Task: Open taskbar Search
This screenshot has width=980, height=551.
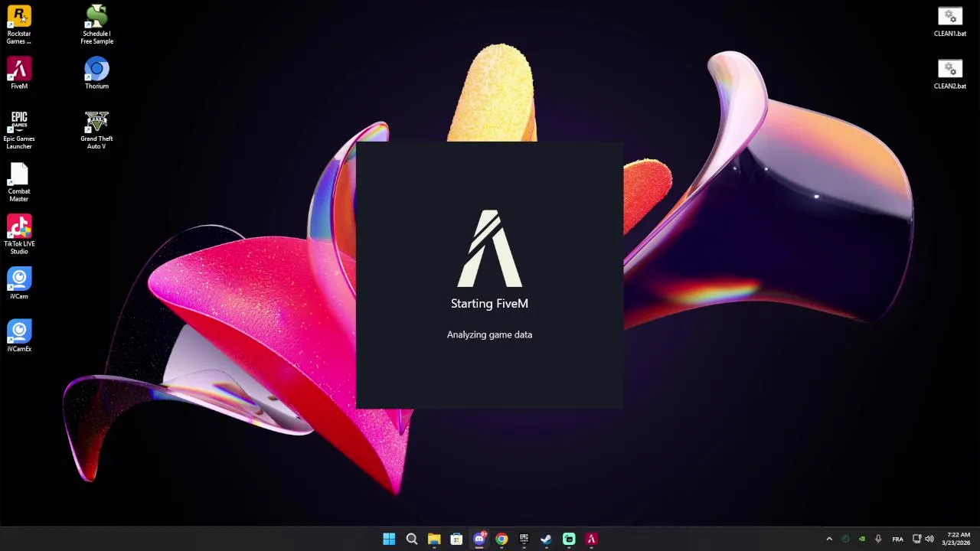Action: [411, 539]
